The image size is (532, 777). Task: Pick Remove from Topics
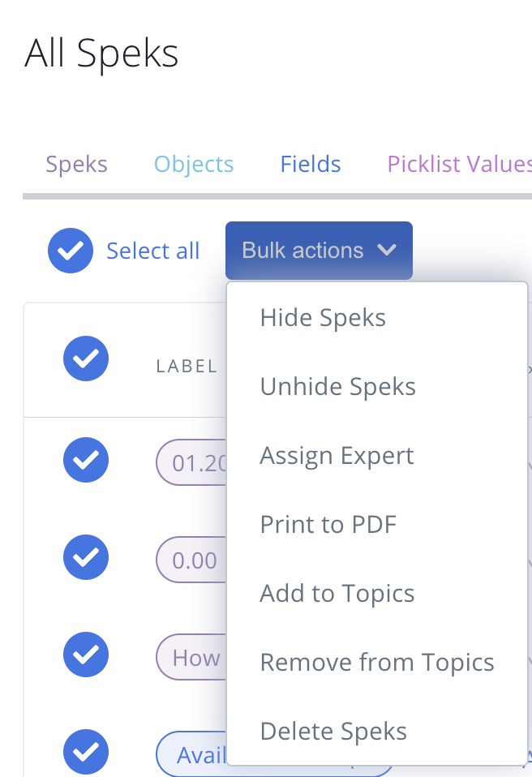point(377,662)
